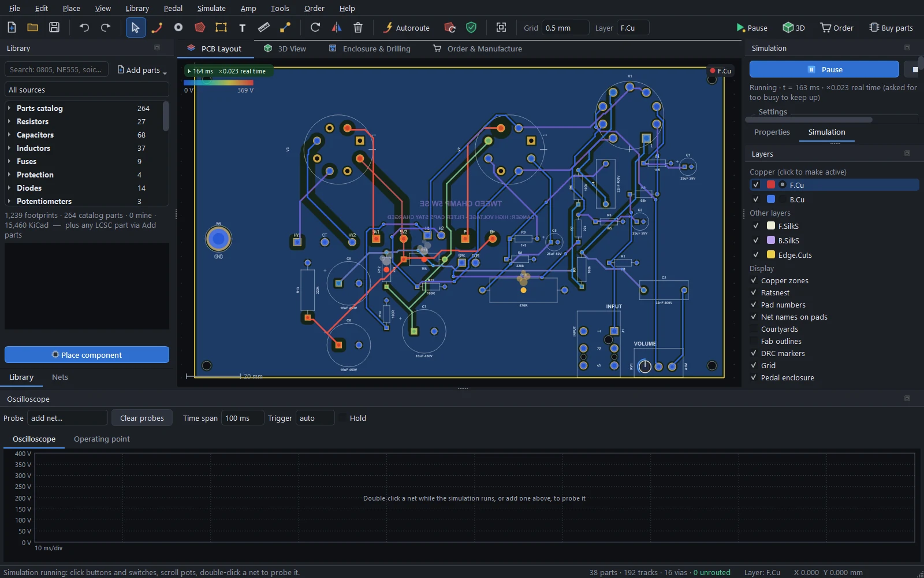This screenshot has width=924, height=578.
Task: Switch to the 3D View tab
Action: (x=285, y=49)
